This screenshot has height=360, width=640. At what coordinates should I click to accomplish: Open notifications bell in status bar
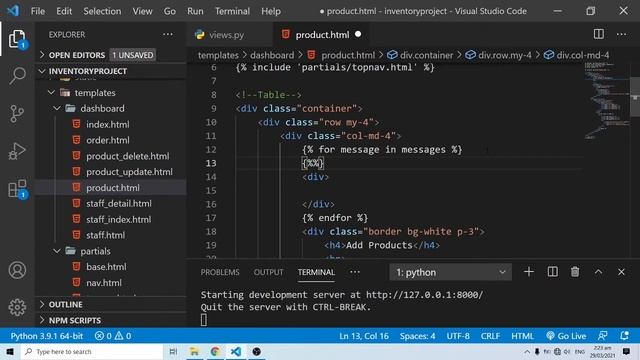[624, 336]
